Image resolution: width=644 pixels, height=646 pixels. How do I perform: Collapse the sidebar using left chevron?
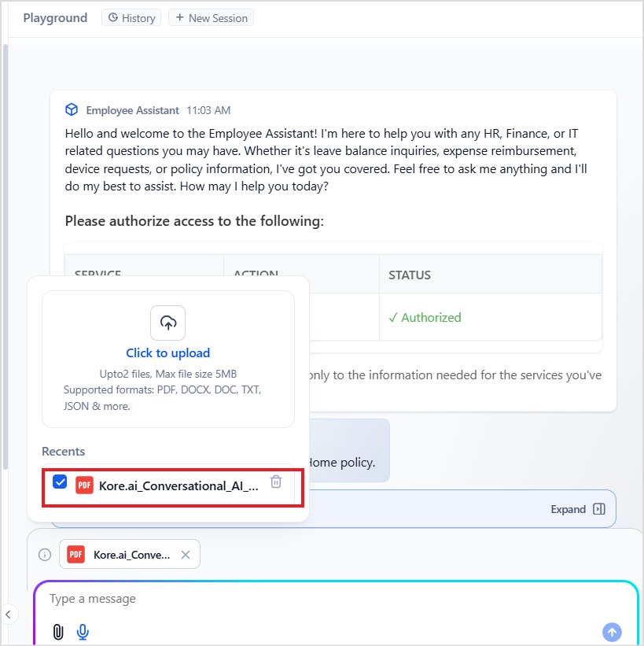pos(8,615)
